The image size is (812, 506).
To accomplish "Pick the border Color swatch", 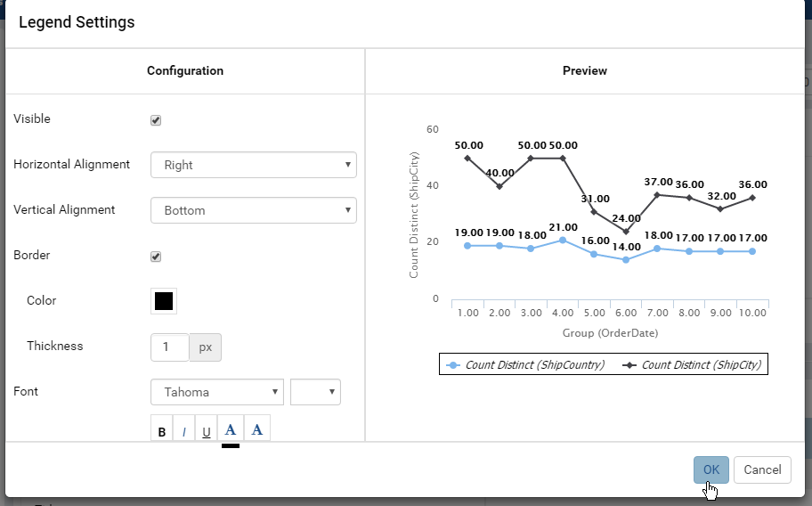I will tap(164, 301).
